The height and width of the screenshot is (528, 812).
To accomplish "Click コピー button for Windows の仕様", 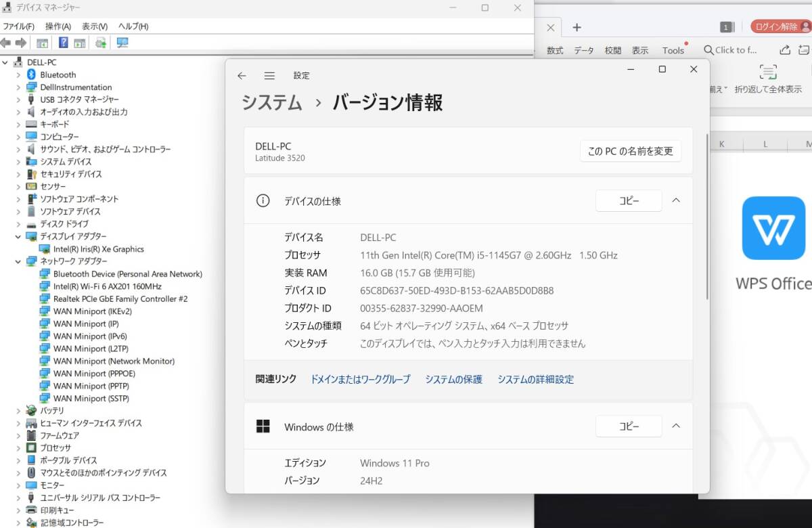I will 629,426.
